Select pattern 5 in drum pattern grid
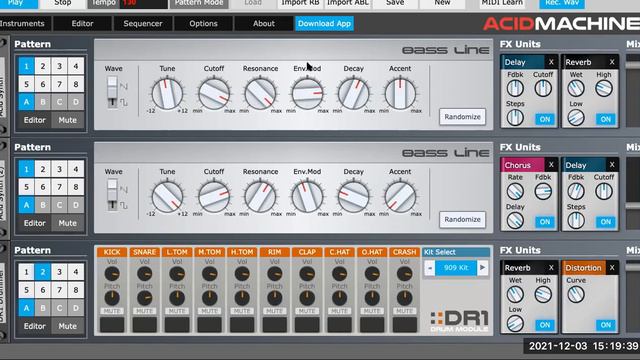Screen dimensions: 640x360 (27, 290)
